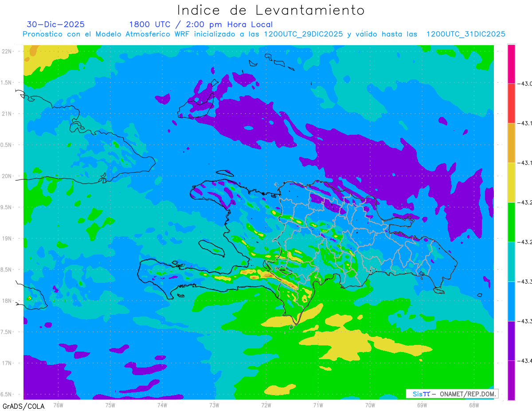Click the '6.5N' latitude label
Screen dimensions: 532x411
7,395
